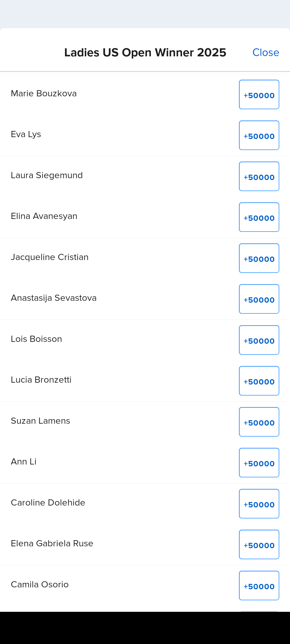
Task: Tap Camila Osorio's +50000 odds button
Action: (x=259, y=586)
